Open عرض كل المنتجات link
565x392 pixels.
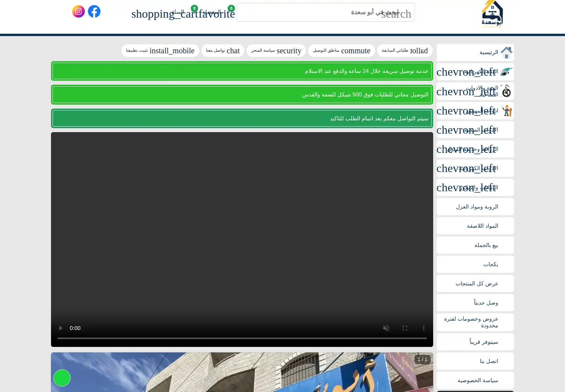[x=475, y=283]
